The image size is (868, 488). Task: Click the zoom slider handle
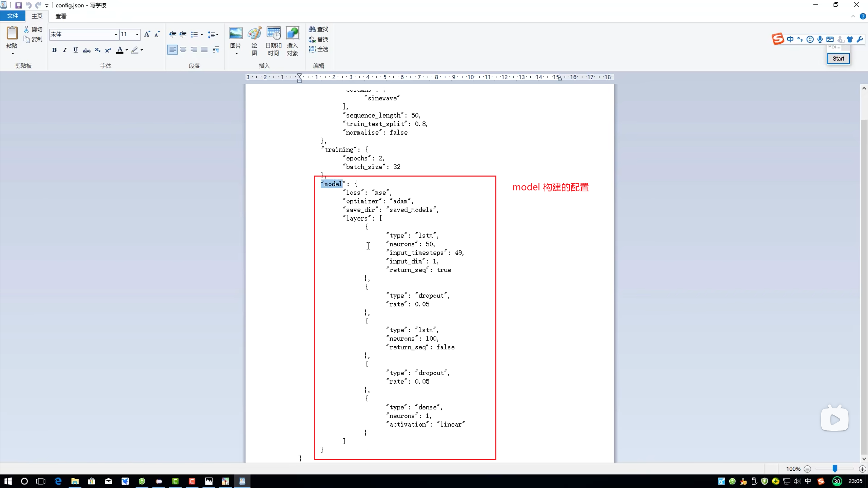coord(835,469)
